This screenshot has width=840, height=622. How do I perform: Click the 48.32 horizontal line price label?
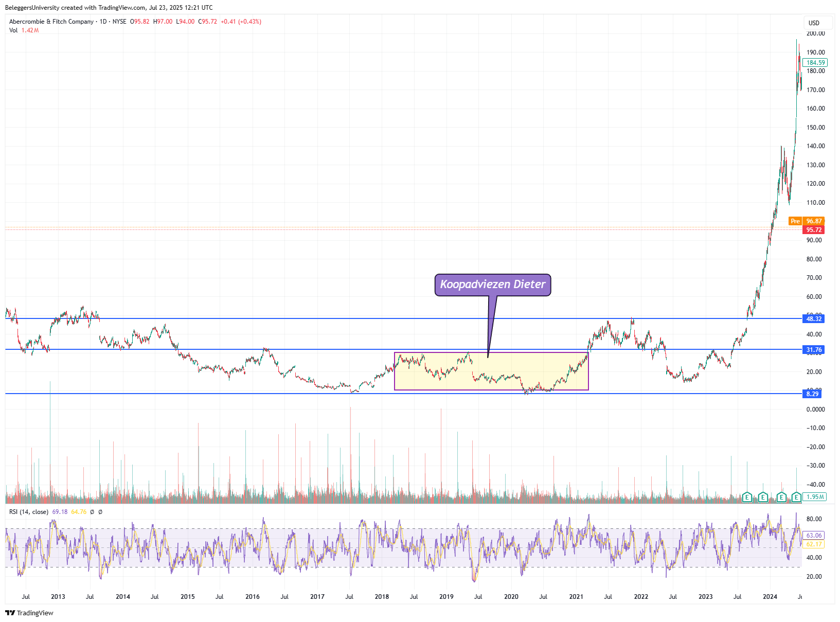[x=813, y=319]
